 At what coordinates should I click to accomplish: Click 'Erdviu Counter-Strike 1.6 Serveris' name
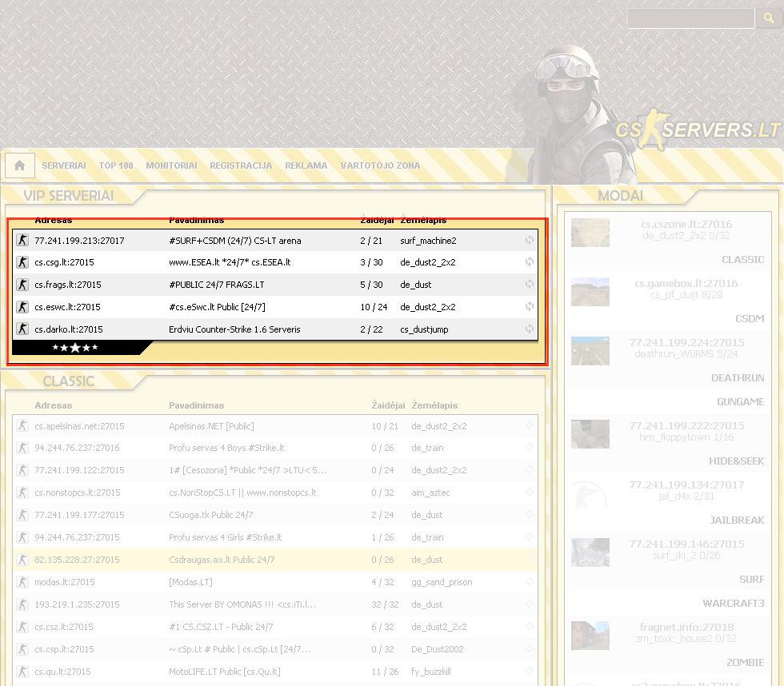click(234, 329)
